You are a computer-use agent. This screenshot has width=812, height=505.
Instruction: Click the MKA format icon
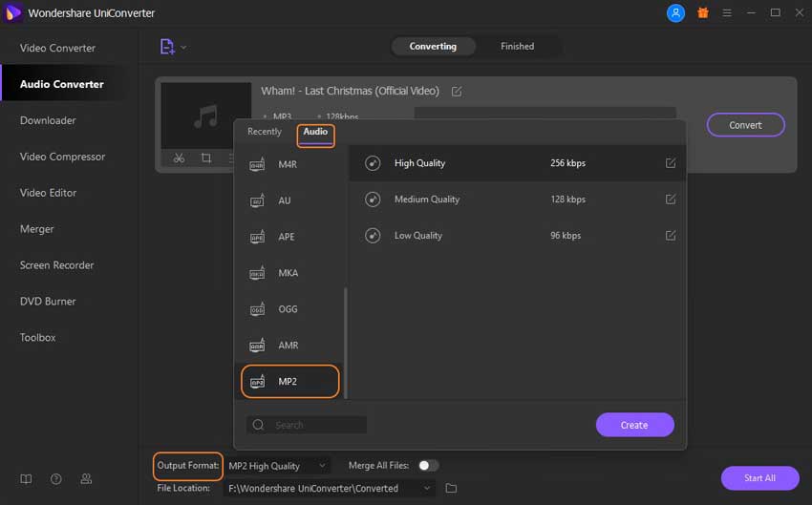(x=257, y=273)
